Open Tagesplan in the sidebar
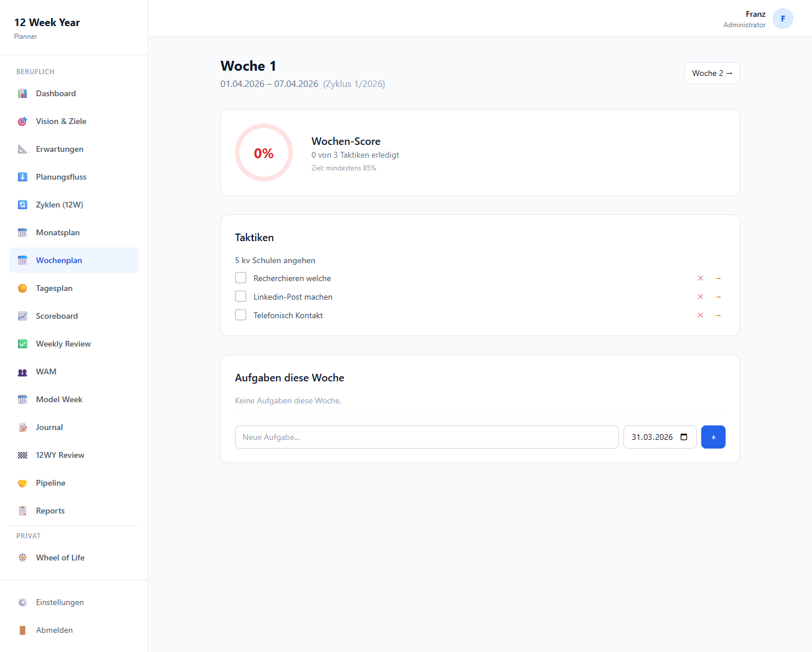The width and height of the screenshot is (812, 652). pos(54,289)
